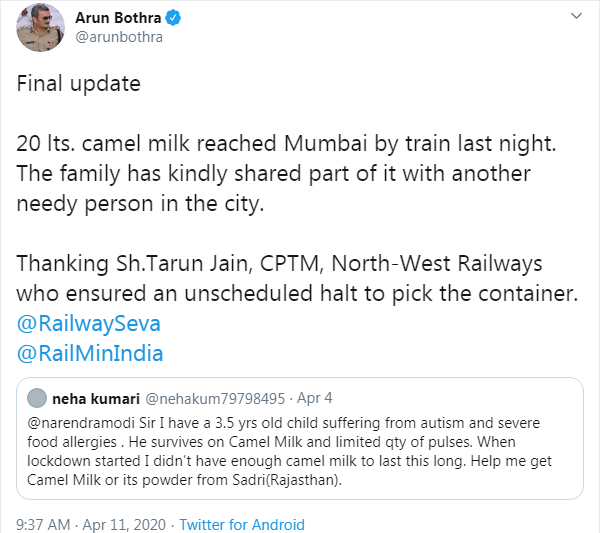Click the 'Thanking Sh.Tarun Jain' sentence
The image size is (601, 533).
[280, 264]
